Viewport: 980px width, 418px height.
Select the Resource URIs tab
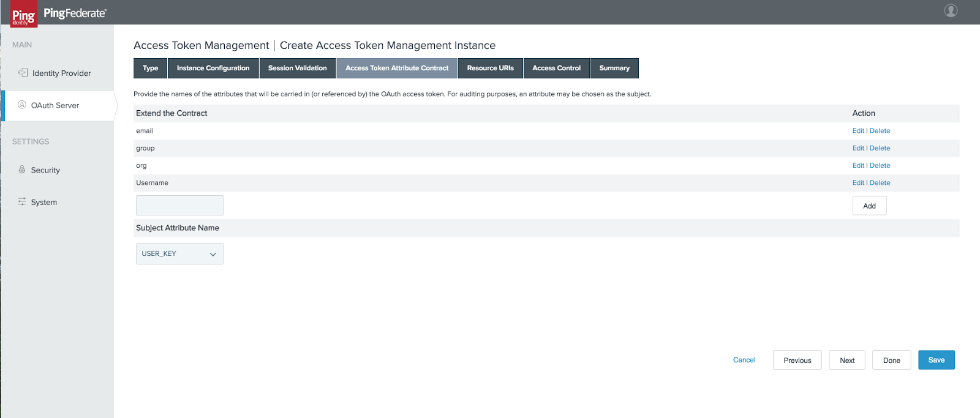490,68
